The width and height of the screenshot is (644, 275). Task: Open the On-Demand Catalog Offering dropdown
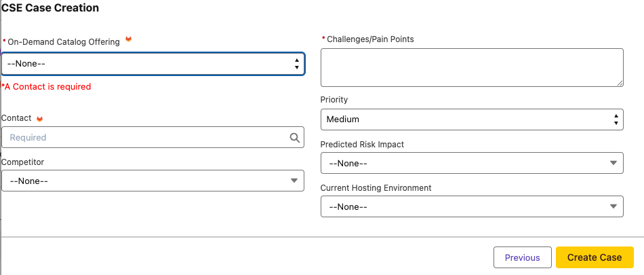[x=153, y=64]
